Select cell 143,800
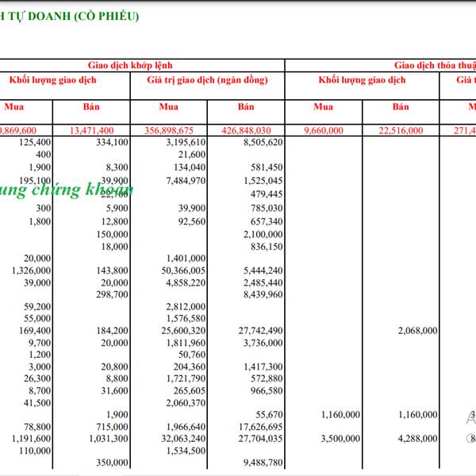The height and width of the screenshot is (476, 476). (x=113, y=271)
